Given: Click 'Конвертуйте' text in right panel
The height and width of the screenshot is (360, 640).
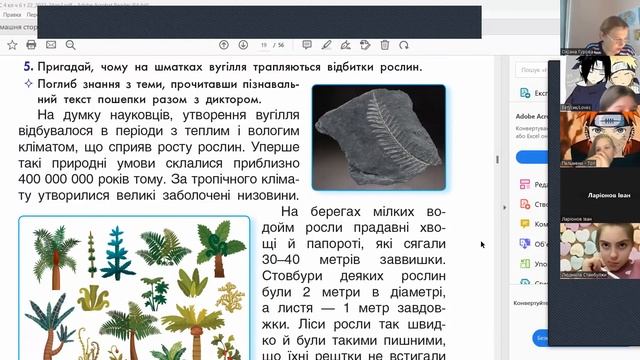Looking at the screenshot, I should (531, 303).
